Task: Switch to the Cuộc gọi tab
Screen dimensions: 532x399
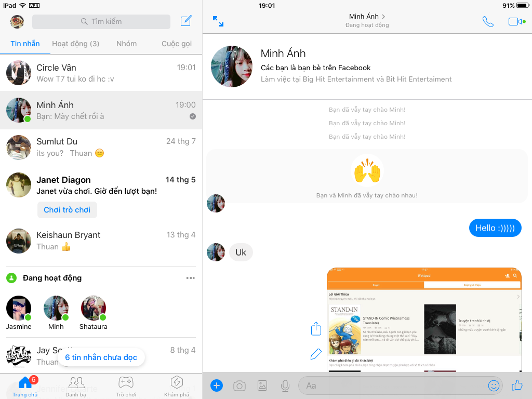Action: (177, 44)
